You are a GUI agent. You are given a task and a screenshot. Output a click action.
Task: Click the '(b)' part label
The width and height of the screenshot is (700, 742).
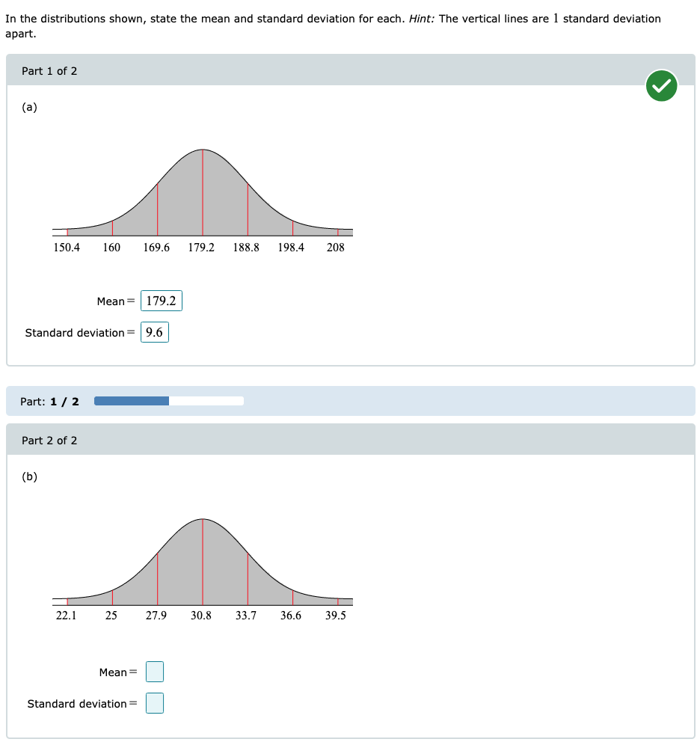tap(29, 476)
